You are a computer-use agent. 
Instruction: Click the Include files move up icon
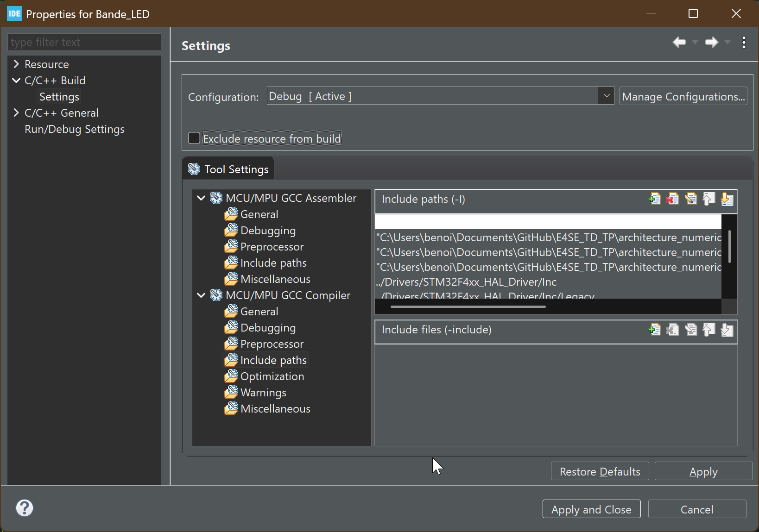pyautogui.click(x=709, y=330)
